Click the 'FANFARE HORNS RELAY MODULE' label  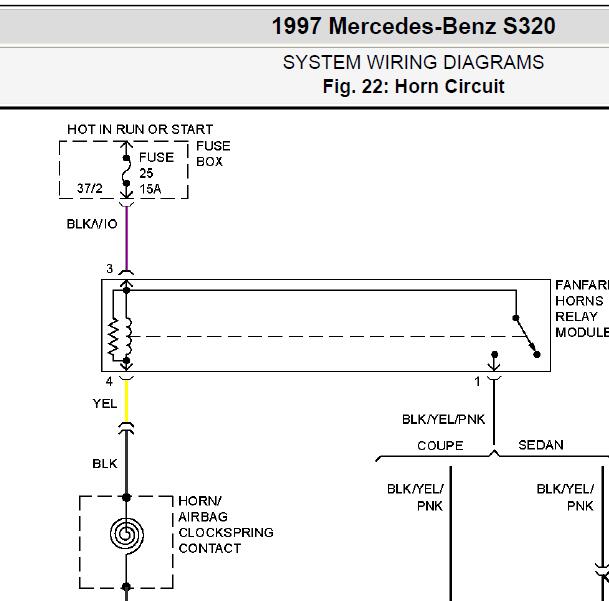(x=582, y=309)
